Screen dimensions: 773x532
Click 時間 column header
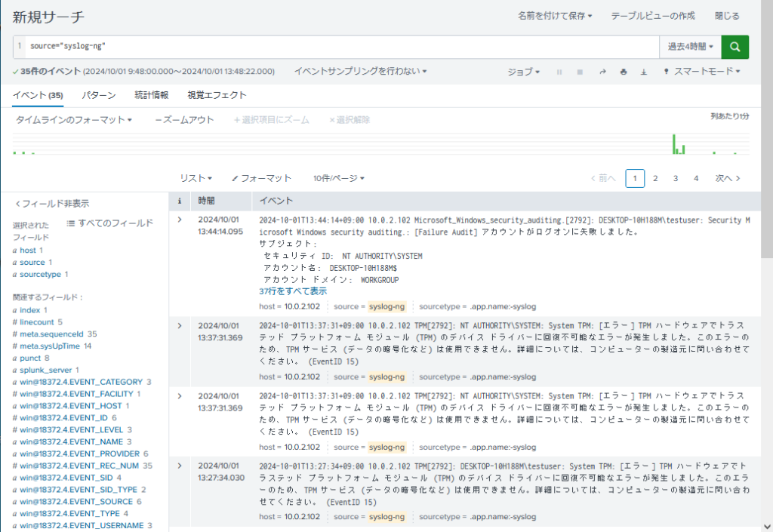click(207, 201)
